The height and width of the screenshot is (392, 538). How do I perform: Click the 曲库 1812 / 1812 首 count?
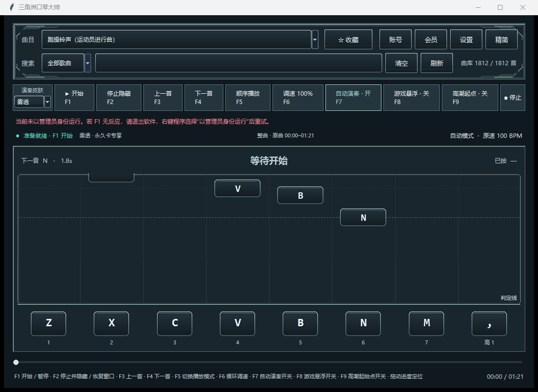point(488,63)
